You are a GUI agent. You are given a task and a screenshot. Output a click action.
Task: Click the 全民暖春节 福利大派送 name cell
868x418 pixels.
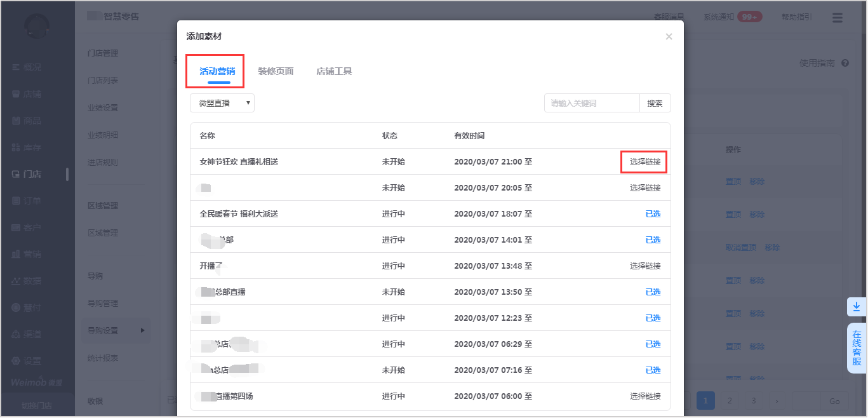tap(239, 214)
